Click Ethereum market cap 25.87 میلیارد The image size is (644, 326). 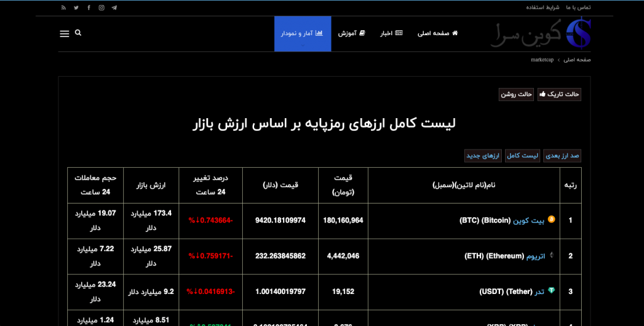(151, 256)
